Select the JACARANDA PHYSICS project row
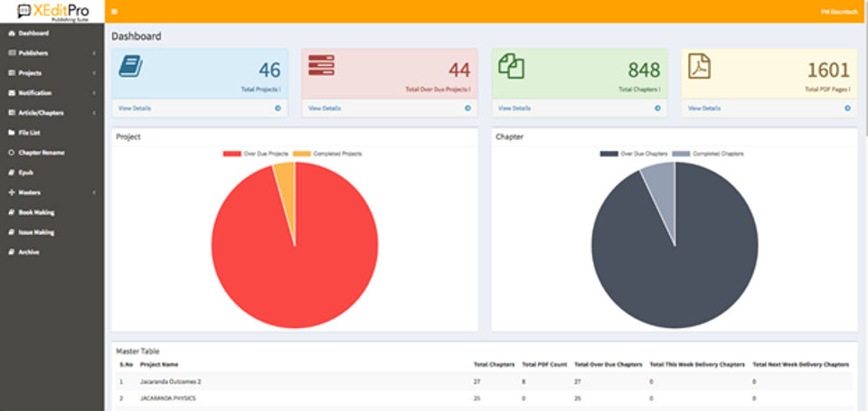The height and width of the screenshot is (411, 868). pyautogui.click(x=485, y=398)
